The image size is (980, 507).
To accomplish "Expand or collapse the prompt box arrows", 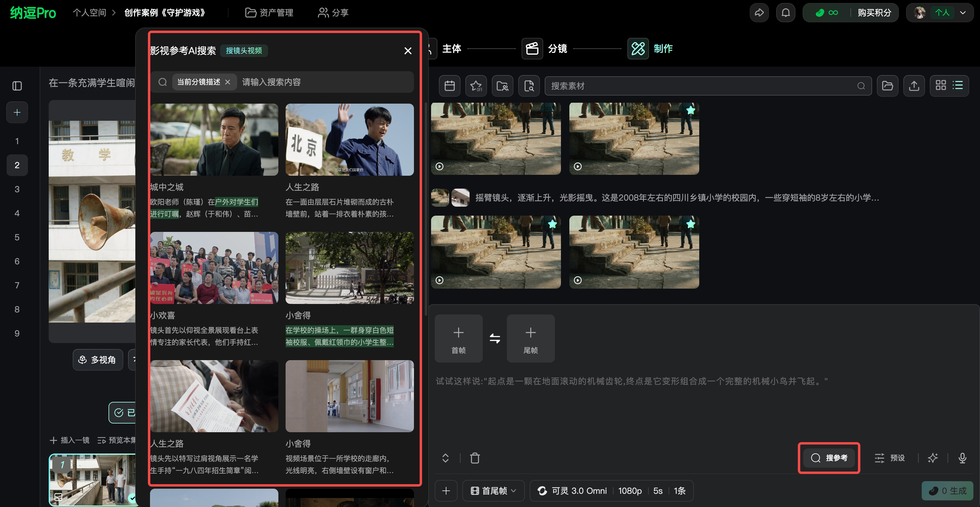I will pos(445,458).
